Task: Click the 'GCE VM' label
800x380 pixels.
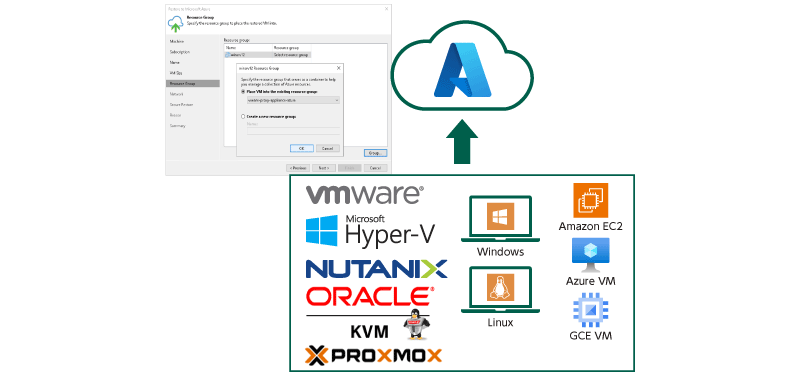Action: [x=590, y=336]
